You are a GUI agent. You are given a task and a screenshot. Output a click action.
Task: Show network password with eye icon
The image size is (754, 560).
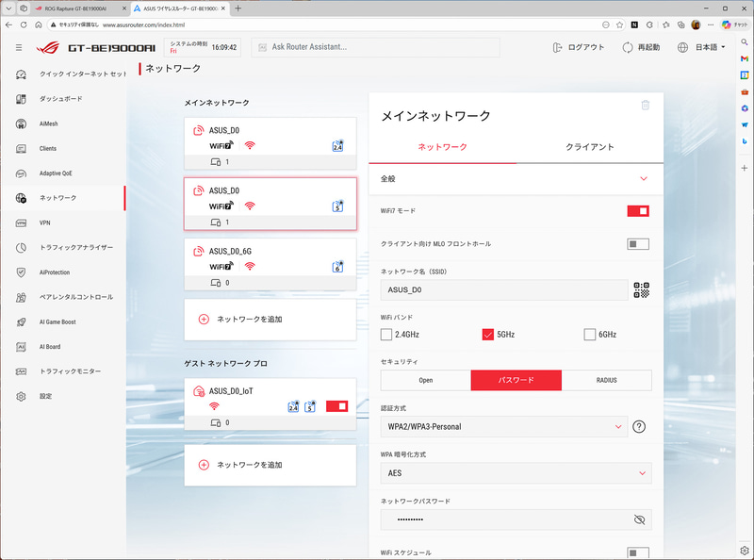(x=639, y=519)
